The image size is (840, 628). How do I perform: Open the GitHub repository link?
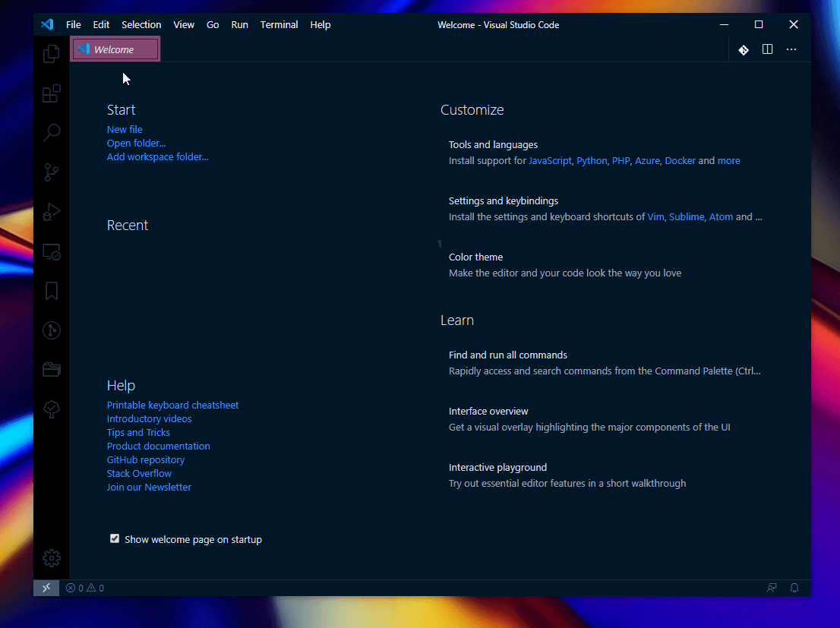[x=145, y=459]
